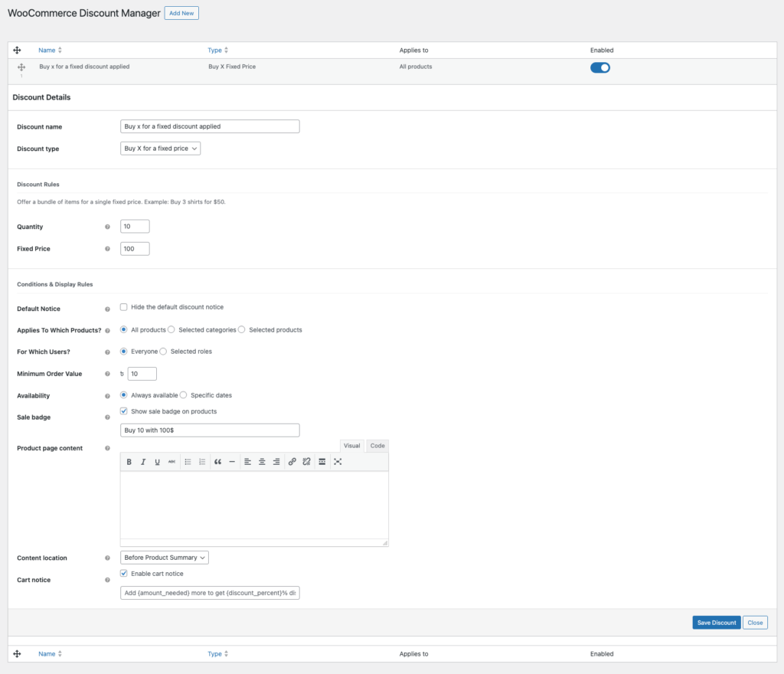
Task: Click the help icon next to Fixed Price
Action: click(107, 249)
